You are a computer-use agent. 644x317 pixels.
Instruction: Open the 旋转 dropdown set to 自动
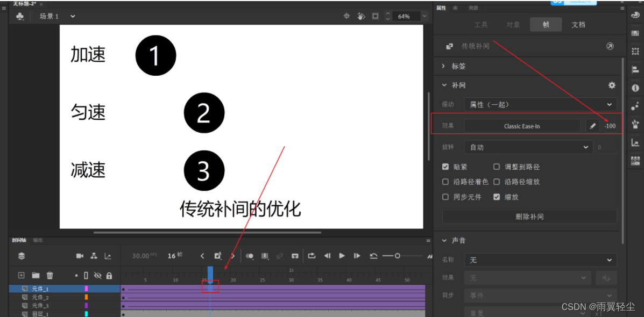(528, 147)
